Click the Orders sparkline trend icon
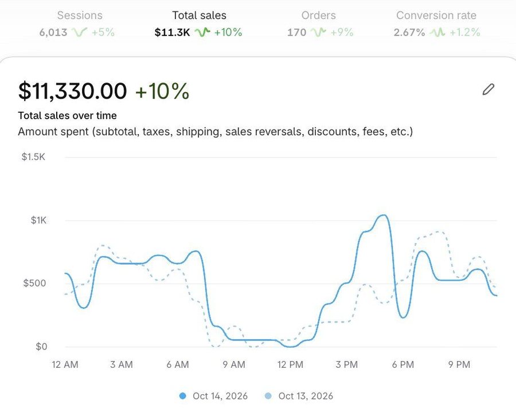Screen dimensions: 516x420 coord(318,32)
